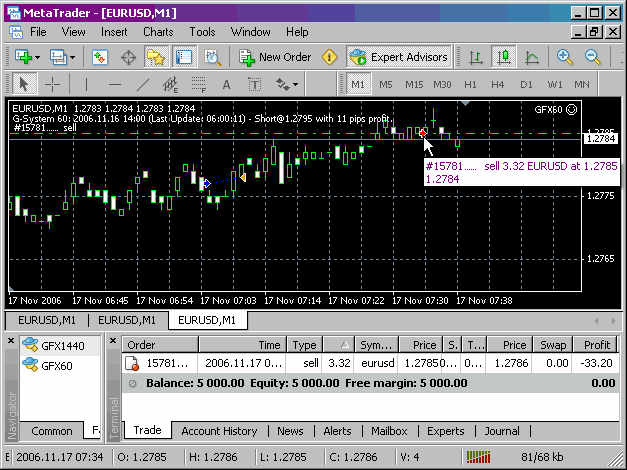The image size is (627, 470).
Task: Click the red sell arrow marker on chart
Action: pos(422,133)
